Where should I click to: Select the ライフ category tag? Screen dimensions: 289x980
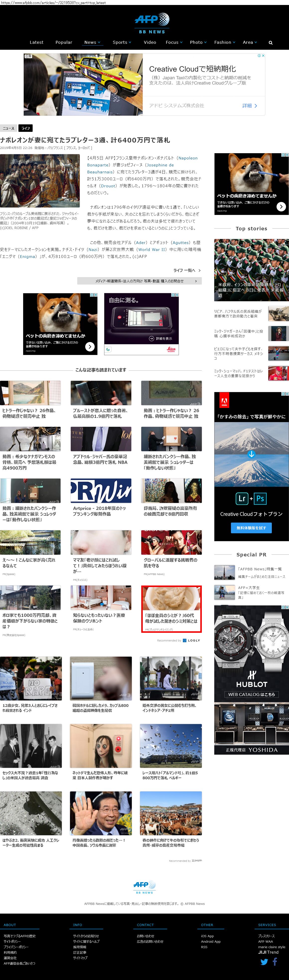tap(26, 128)
